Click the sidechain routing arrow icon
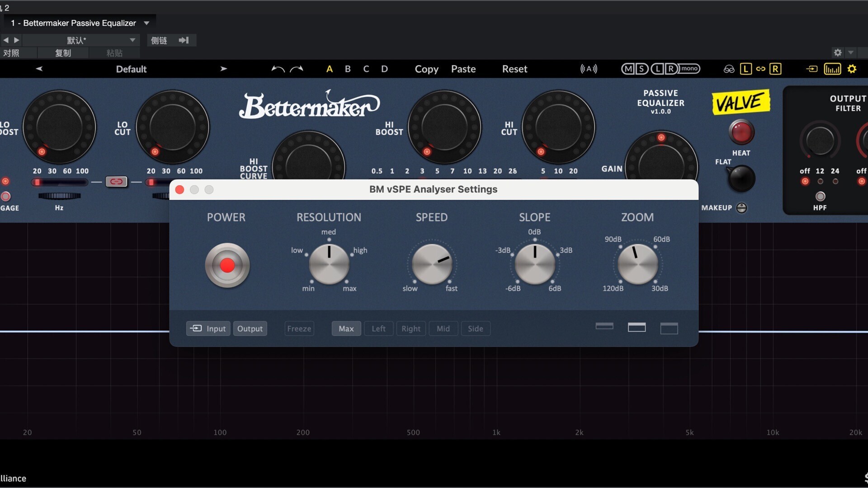868x488 pixels. (183, 40)
